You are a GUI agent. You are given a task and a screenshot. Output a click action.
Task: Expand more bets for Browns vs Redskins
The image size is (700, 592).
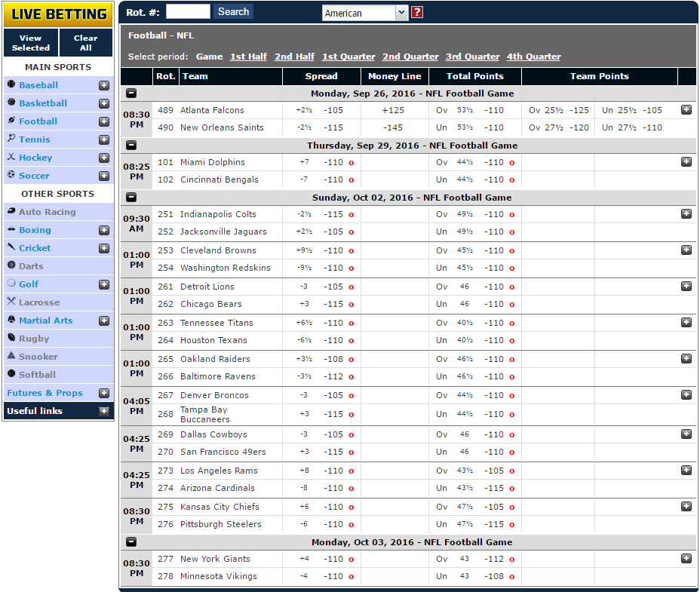point(686,250)
